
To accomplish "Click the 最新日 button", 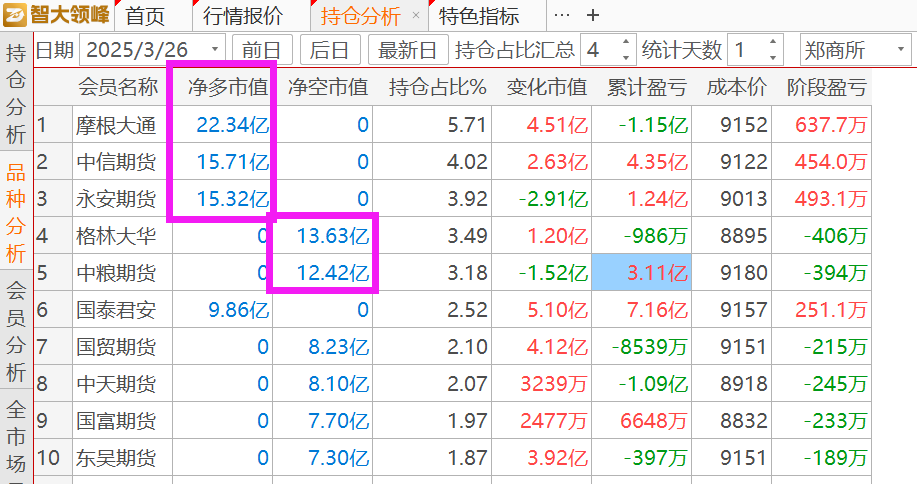I will [x=408, y=50].
